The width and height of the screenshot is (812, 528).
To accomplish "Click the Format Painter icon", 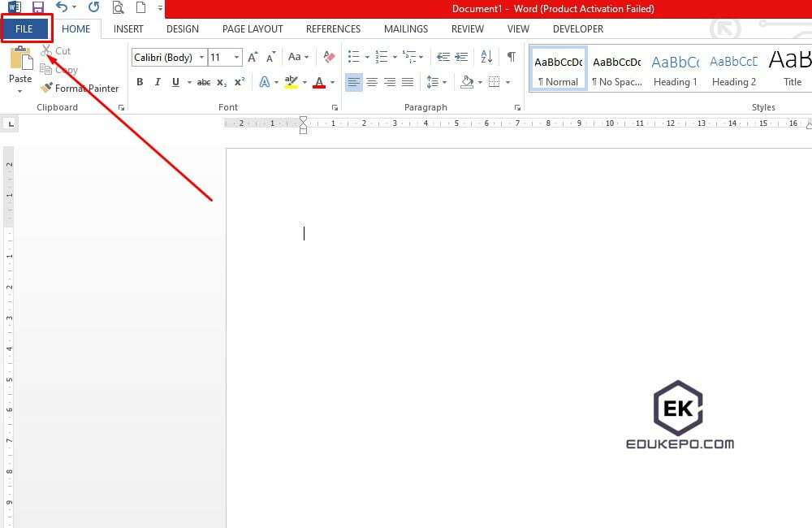I will point(46,88).
